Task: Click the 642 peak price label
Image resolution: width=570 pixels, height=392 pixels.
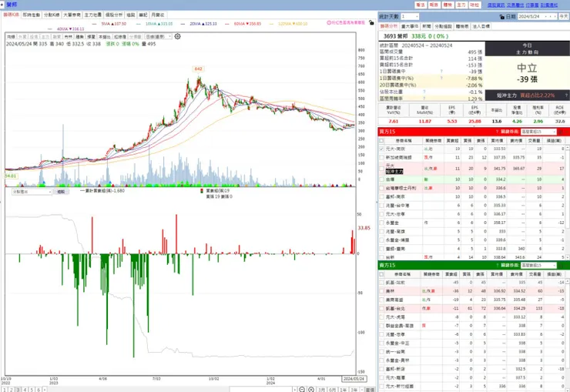Action: [198, 69]
